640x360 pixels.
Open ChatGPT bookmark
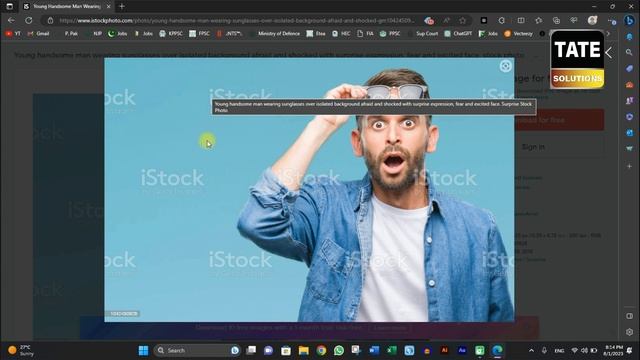458,34
